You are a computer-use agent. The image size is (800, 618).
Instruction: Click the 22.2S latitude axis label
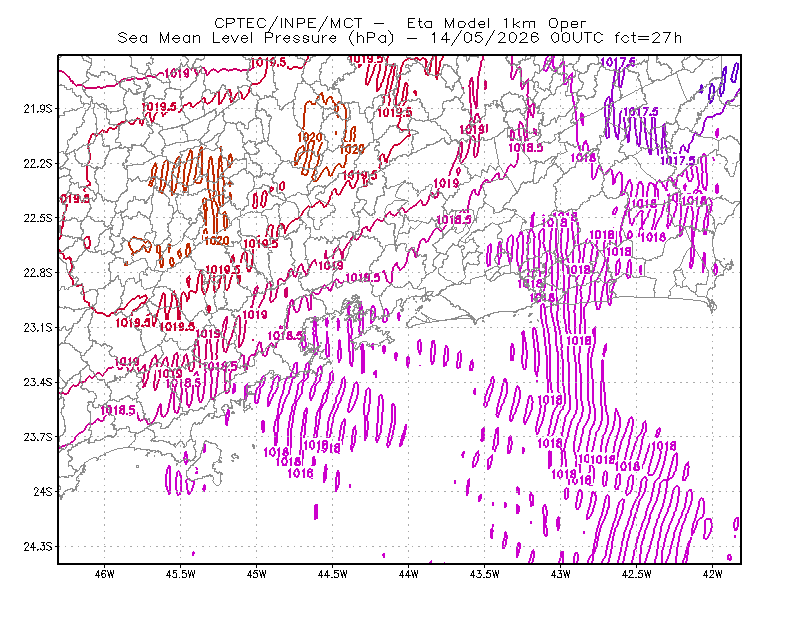pos(38,163)
